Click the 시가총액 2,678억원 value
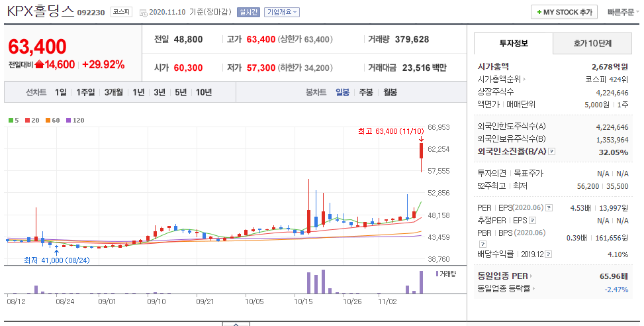Screen dimensions: 644x326 click(610, 67)
